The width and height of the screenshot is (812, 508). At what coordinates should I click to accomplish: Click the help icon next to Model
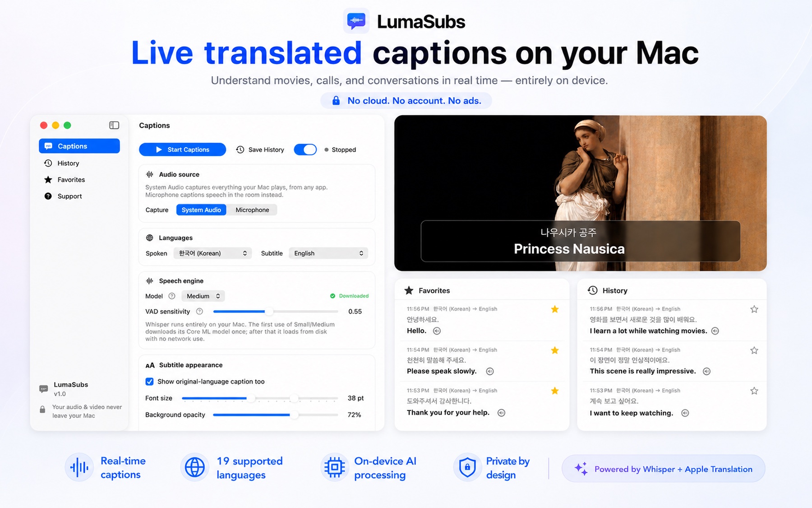(x=172, y=296)
